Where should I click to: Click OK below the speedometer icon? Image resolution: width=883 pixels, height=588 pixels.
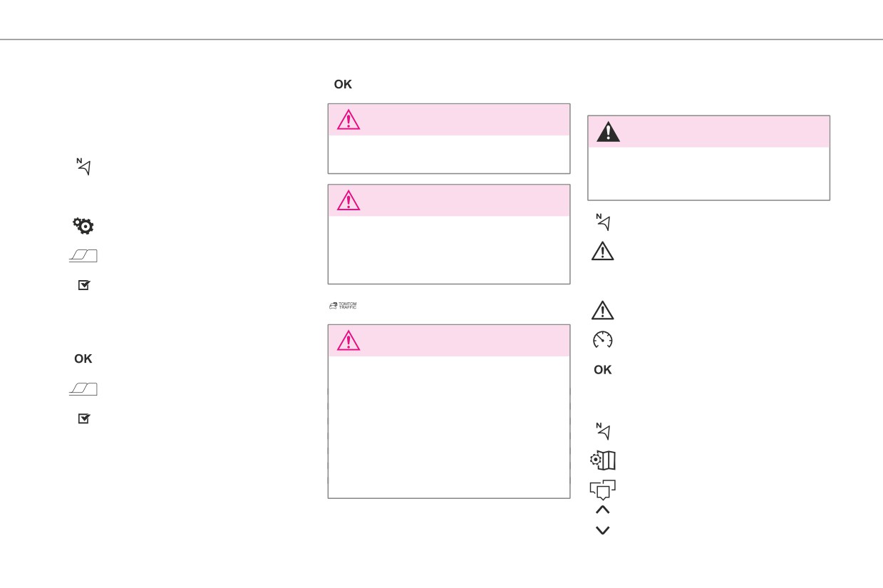(603, 370)
